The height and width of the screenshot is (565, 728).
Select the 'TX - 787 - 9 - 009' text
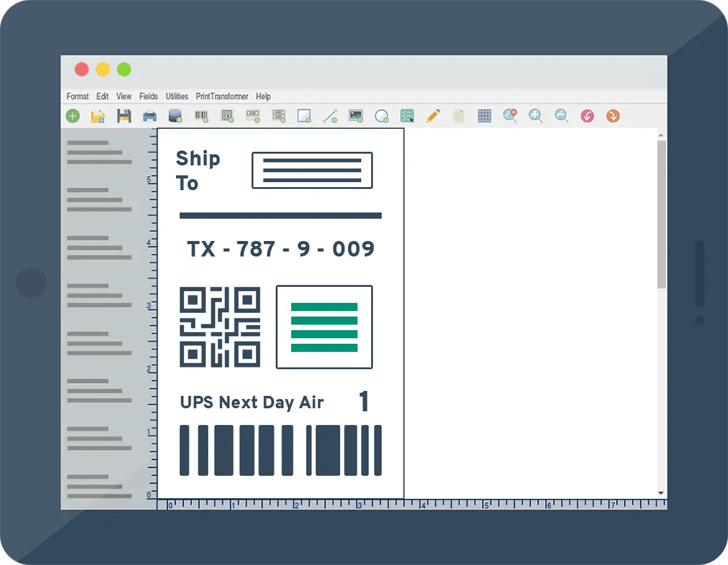pos(281,249)
